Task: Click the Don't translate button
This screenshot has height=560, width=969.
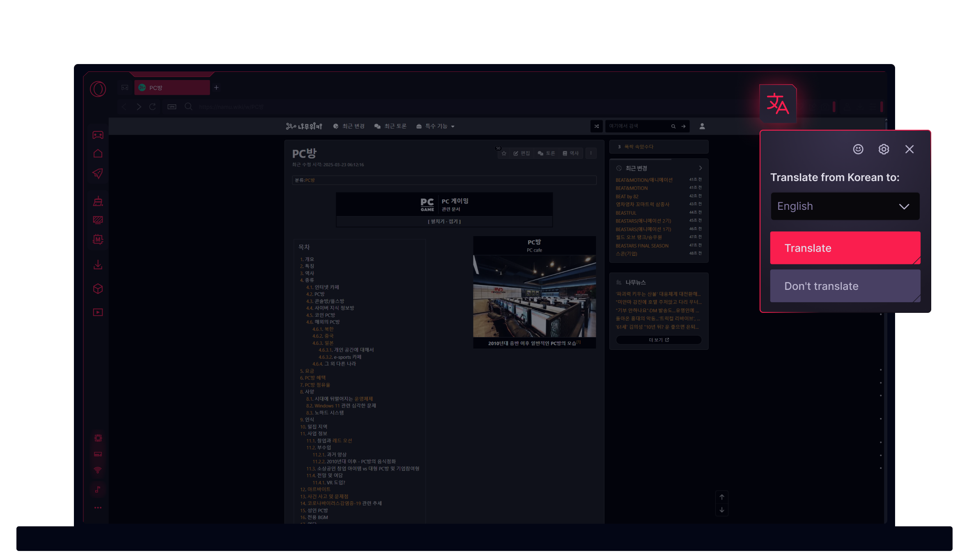Action: click(845, 286)
